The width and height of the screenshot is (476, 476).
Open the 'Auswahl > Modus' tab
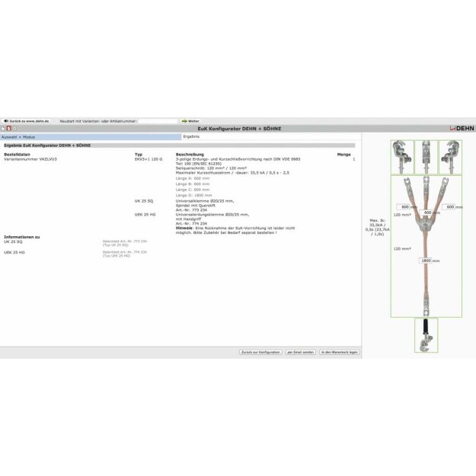(91, 137)
